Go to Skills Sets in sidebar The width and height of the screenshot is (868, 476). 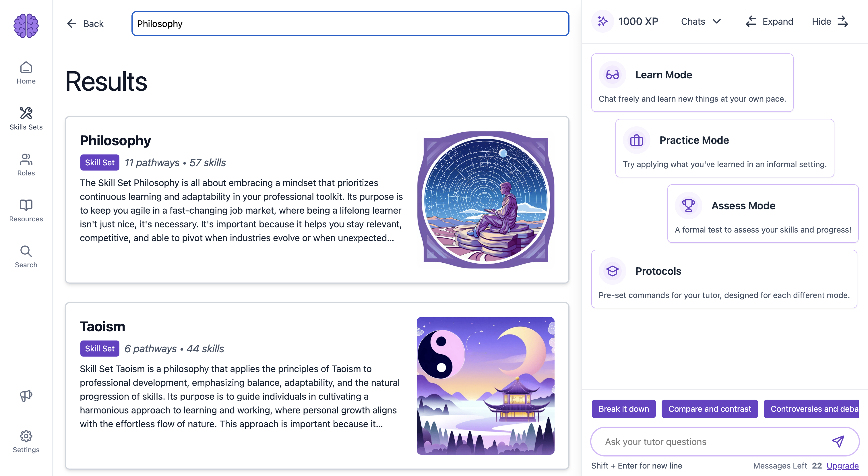click(x=26, y=118)
